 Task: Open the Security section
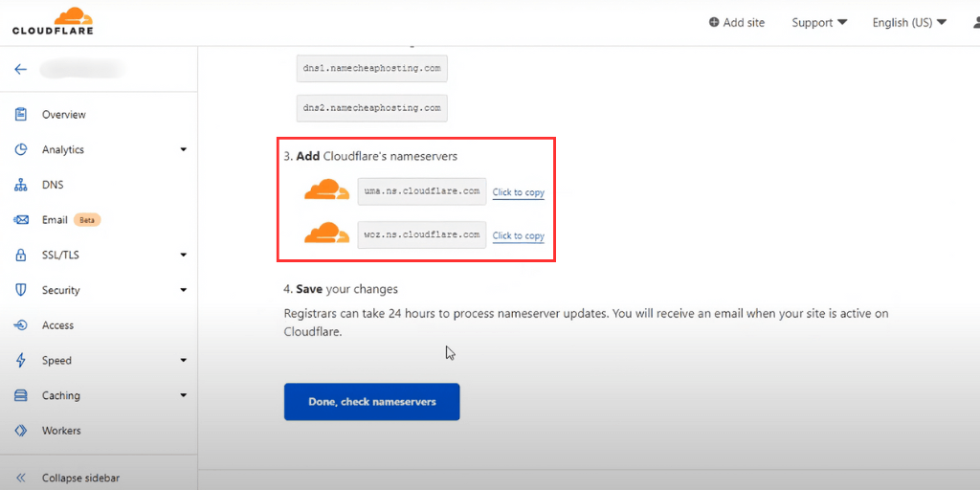pos(60,290)
